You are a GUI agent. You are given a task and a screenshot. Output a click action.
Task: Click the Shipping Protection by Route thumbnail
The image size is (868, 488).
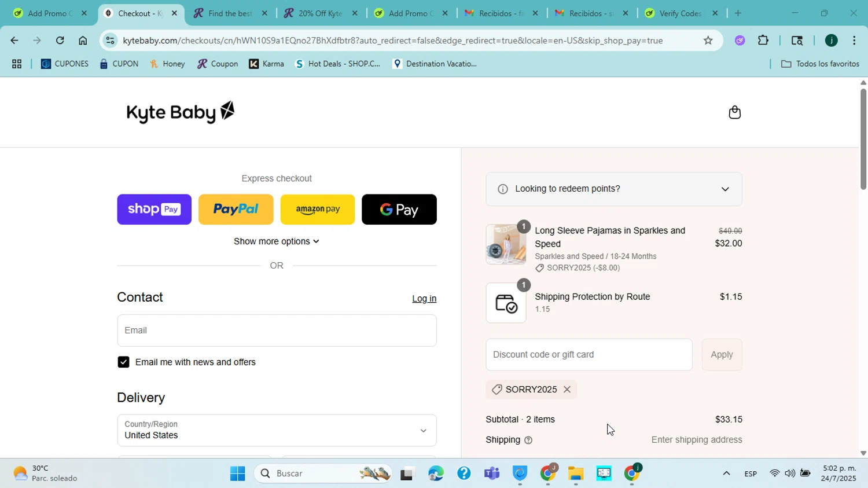(x=506, y=303)
